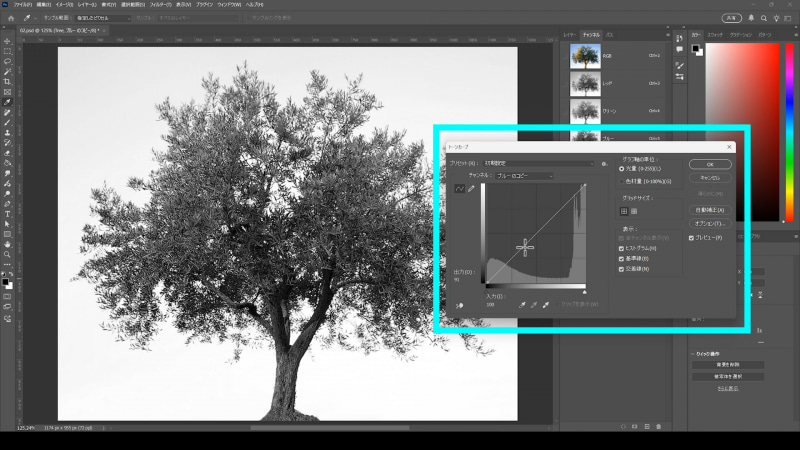Open the channels panel menu icon

click(667, 35)
